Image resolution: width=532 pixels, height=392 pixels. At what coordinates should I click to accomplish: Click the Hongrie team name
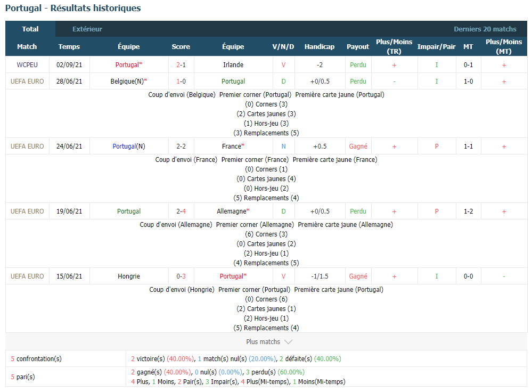tap(128, 276)
